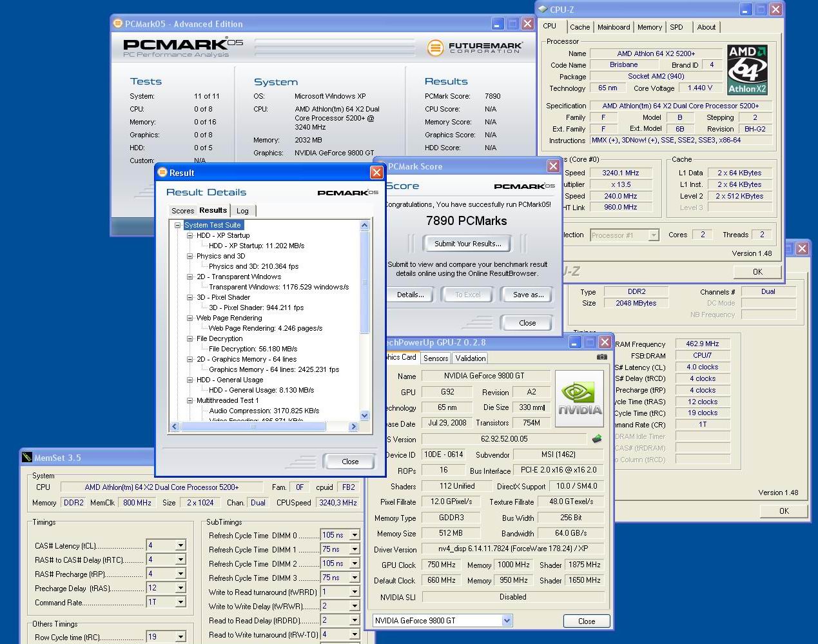Open the Caches tab in CPU-Z

(x=579, y=27)
